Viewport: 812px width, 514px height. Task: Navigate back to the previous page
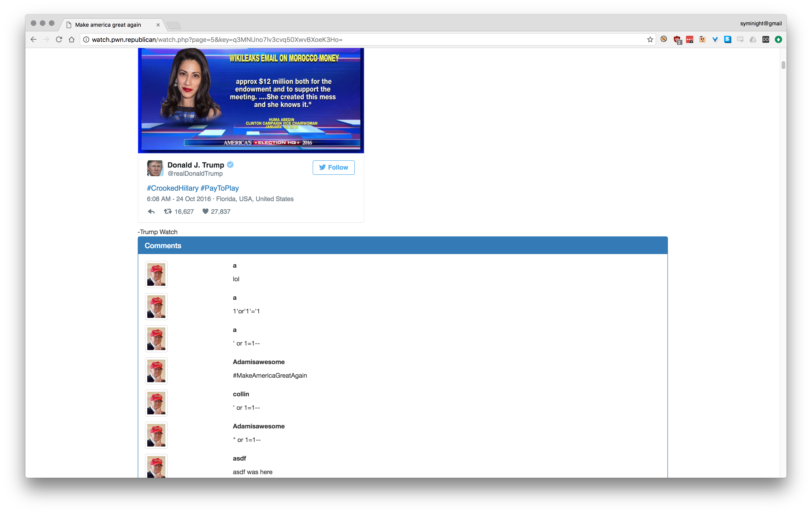33,40
